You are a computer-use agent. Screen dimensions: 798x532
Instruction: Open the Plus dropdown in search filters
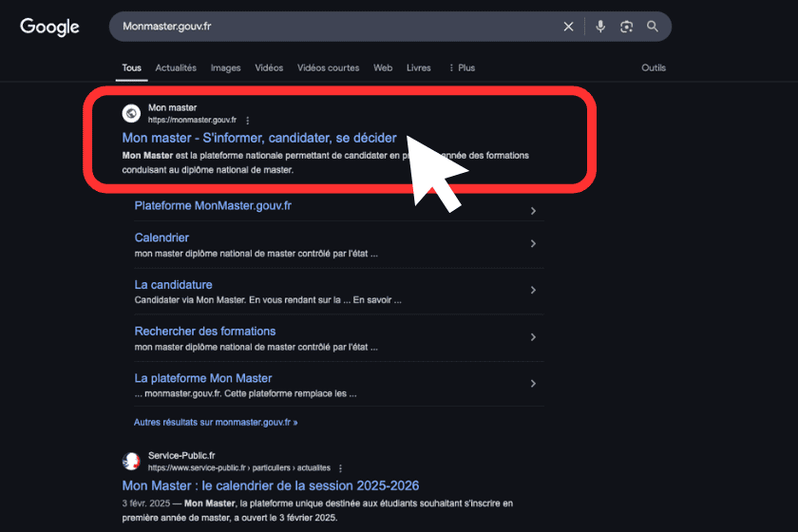tap(462, 68)
